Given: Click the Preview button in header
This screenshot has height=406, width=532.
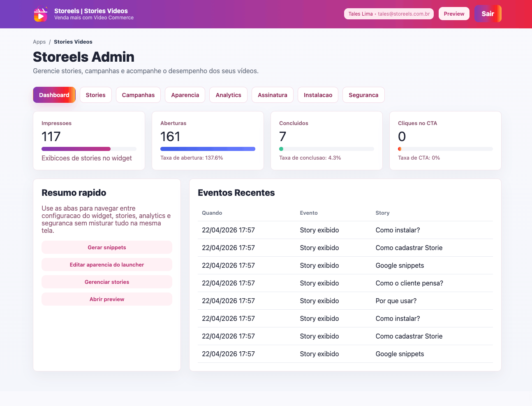Looking at the screenshot, I should pos(454,14).
